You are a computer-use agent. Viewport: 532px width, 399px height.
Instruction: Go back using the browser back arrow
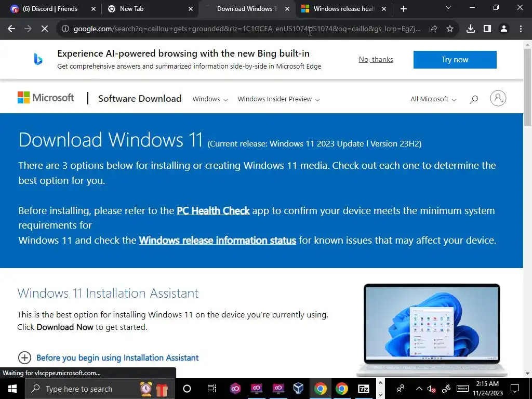click(11, 29)
